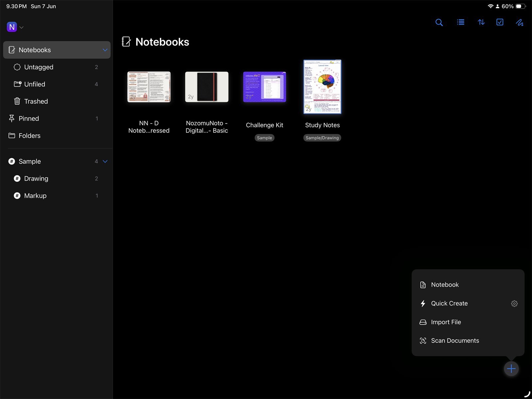Click the Notebook document icon in menu
The width and height of the screenshot is (532, 399).
tap(423, 285)
